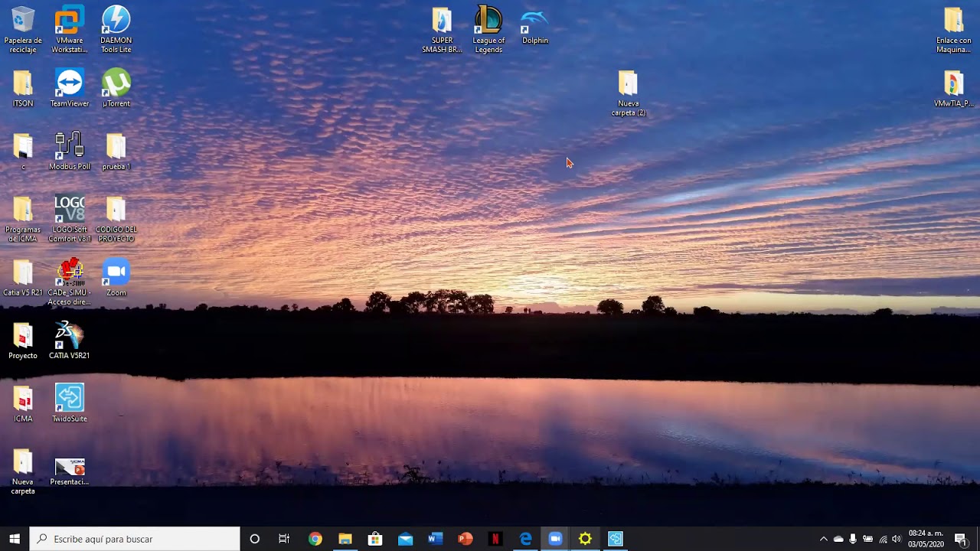Screen dimensions: 980x551
Task: Select the VMware Workstation shortcut
Action: (x=70, y=30)
